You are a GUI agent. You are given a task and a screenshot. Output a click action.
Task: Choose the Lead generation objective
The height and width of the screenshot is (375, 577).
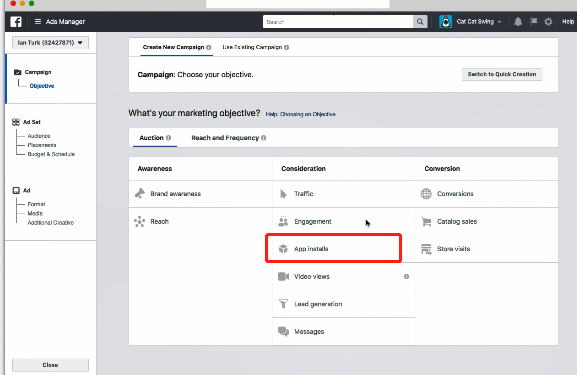tap(343, 304)
